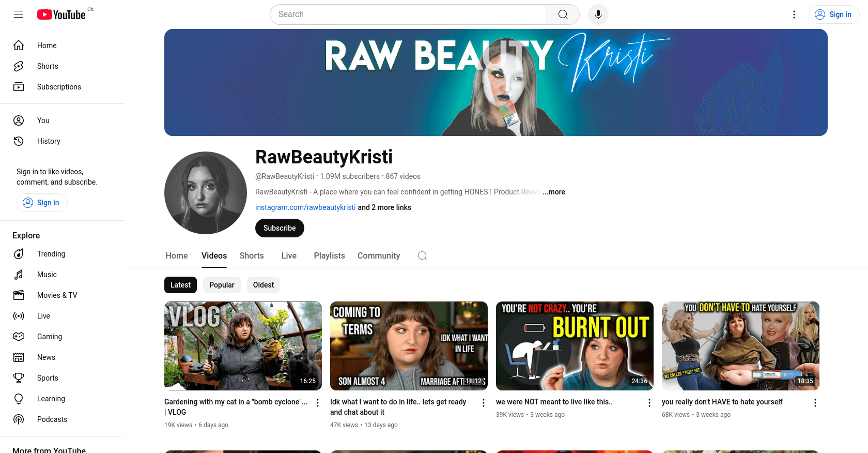Open the top-right settings kebab menu
The width and height of the screenshot is (868, 453).
point(794,14)
